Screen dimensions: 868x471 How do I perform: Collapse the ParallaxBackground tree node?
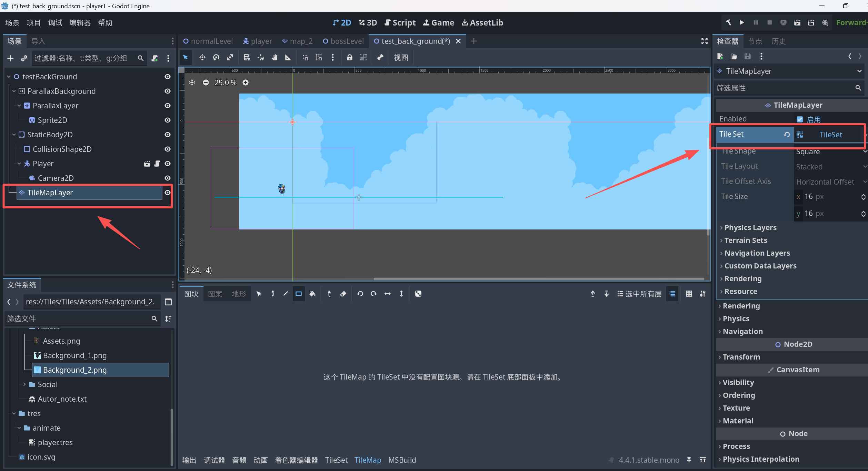[x=14, y=91]
